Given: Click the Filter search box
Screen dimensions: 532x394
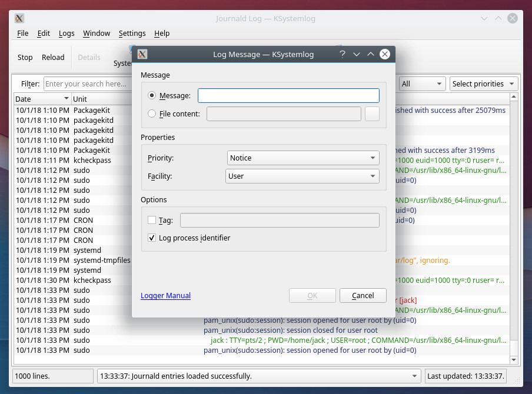Looking at the screenshot, I should (88, 84).
